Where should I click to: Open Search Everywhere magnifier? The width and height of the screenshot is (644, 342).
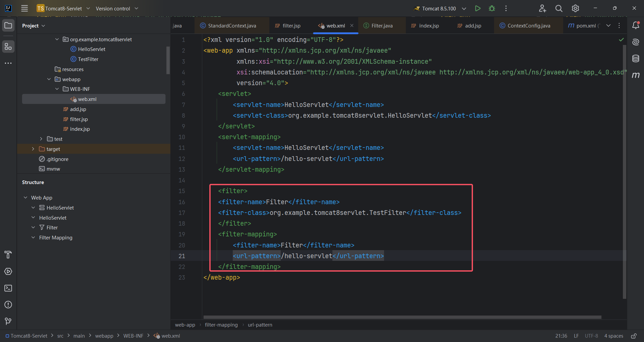tap(559, 8)
